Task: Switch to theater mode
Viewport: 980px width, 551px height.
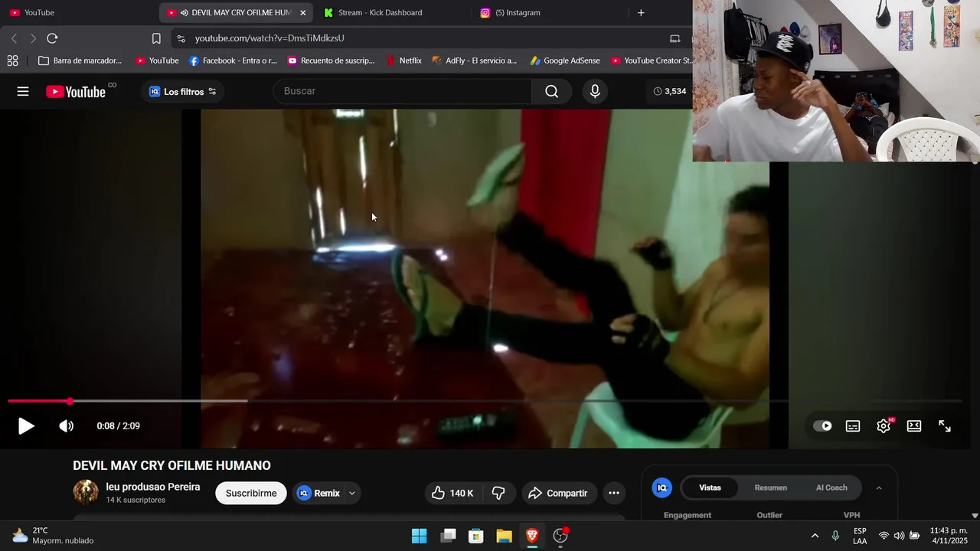Action: click(x=914, y=426)
